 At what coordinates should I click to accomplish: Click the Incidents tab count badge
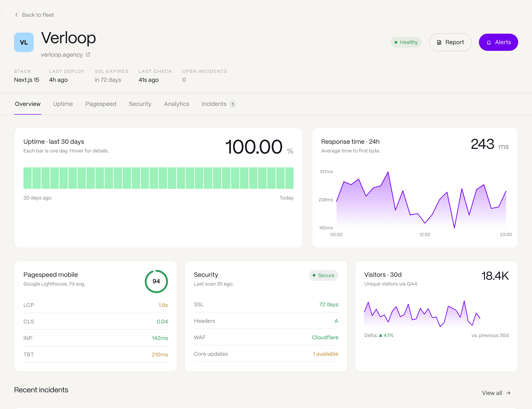point(233,104)
